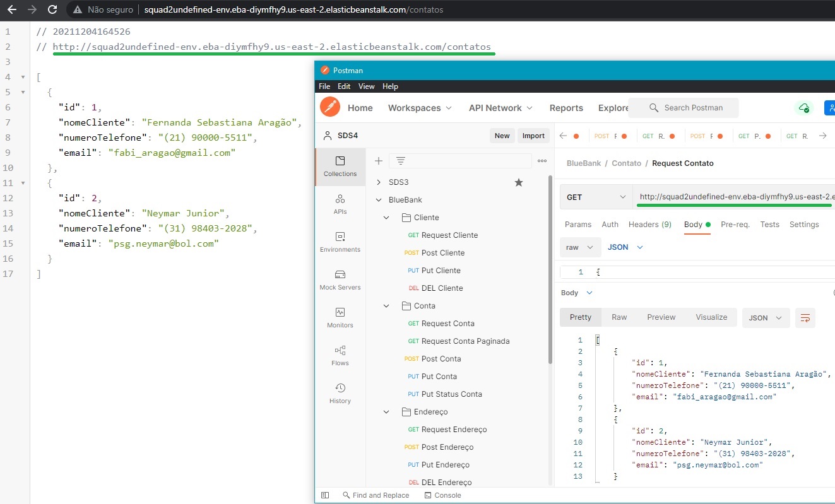The height and width of the screenshot is (504, 835).
Task: Collapse JSON object at line 5 in browser
Action: coord(24,92)
